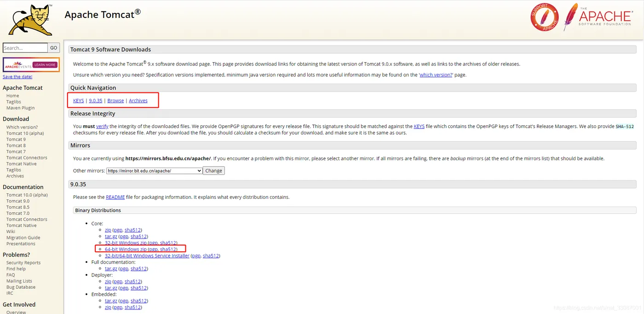Screen dimensions: 644x314
Task: Open the README file link
Action: click(x=115, y=197)
